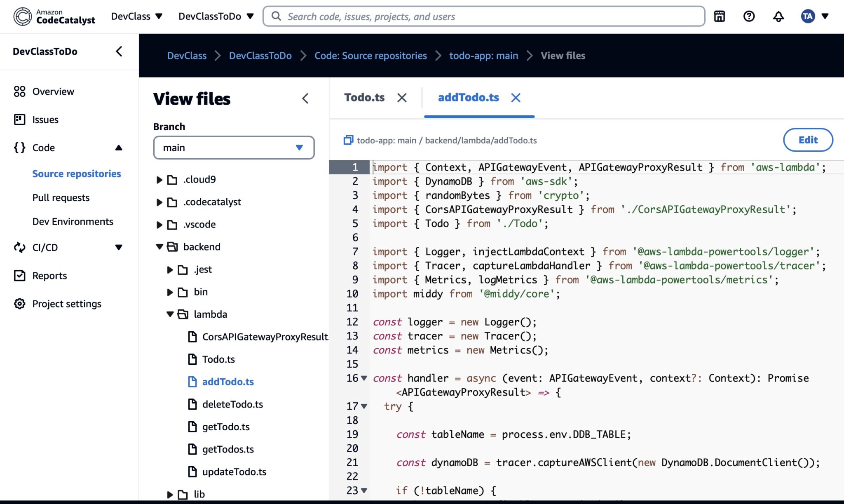Close the Todo.ts tab with X
The width and height of the screenshot is (844, 504).
402,98
